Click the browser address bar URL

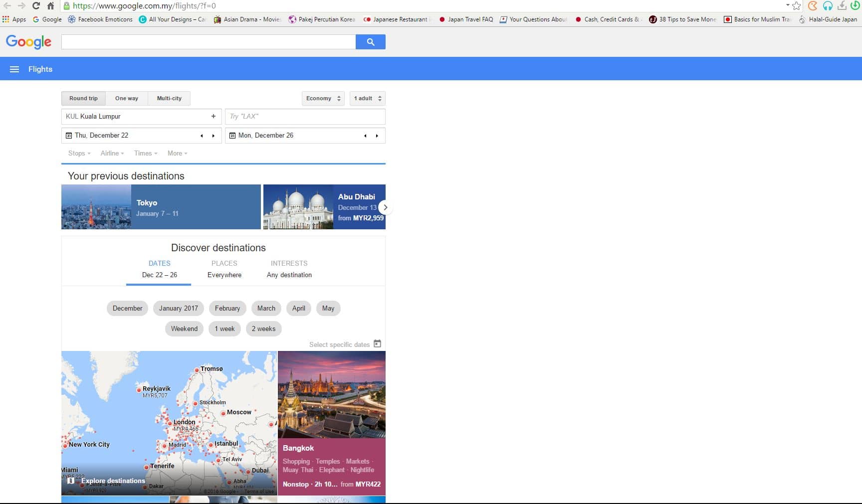(x=145, y=6)
